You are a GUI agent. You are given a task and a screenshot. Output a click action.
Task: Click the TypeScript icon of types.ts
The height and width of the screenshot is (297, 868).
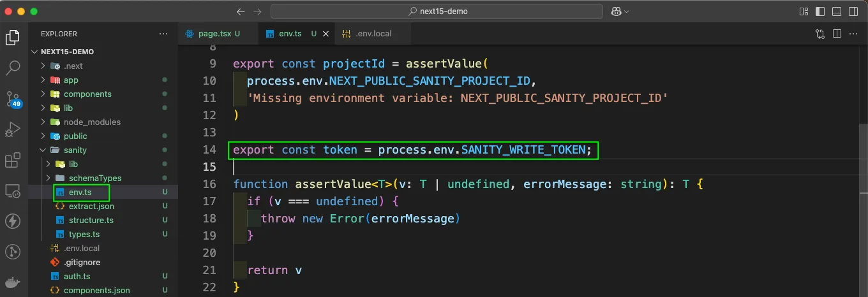60,234
